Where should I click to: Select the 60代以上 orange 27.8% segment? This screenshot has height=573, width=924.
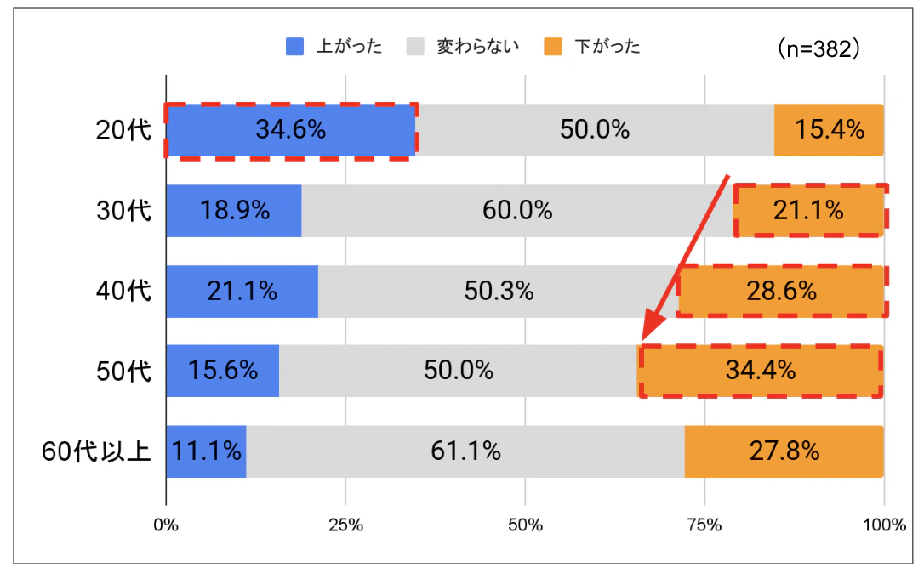click(784, 451)
